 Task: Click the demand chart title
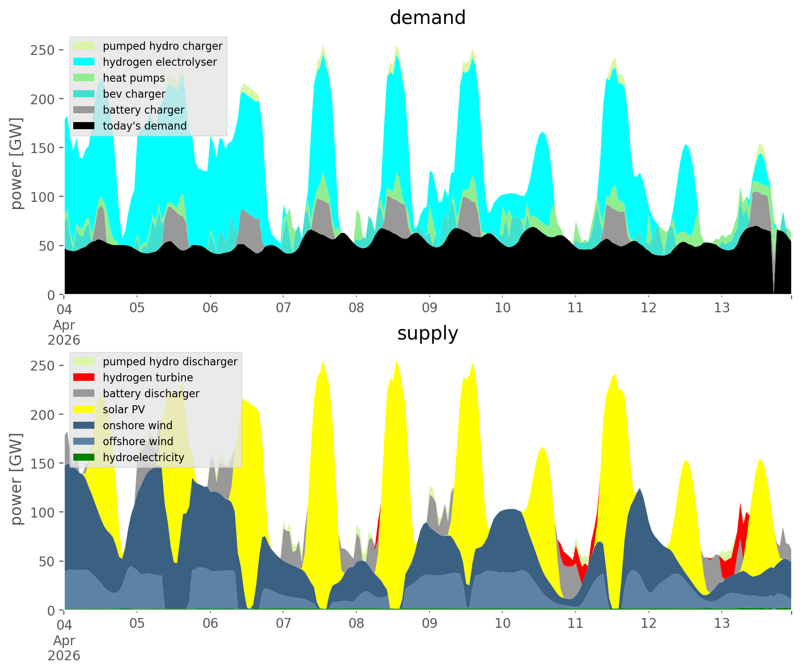[x=427, y=18]
